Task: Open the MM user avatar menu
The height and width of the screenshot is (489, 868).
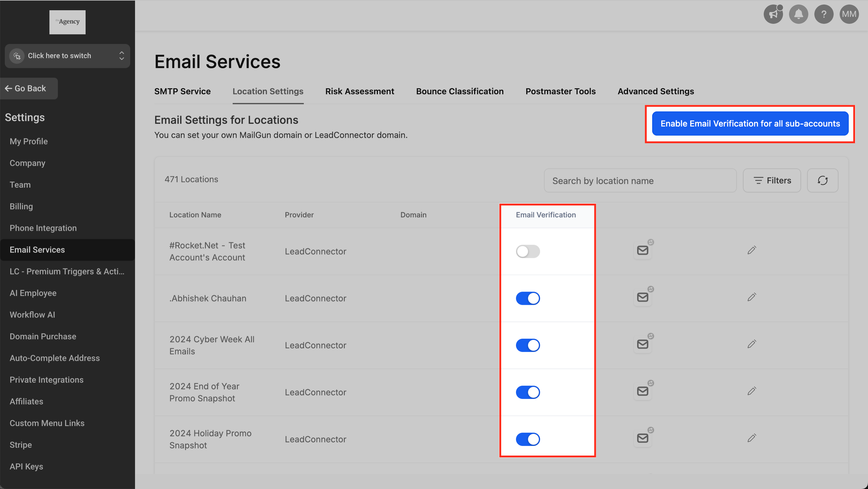Action: point(849,14)
